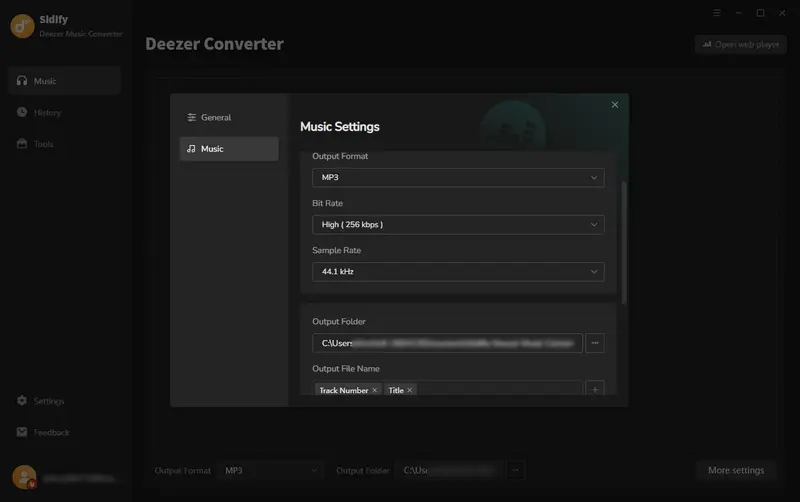Open the General settings tab
Image resolution: width=800 pixels, height=502 pixels.
coord(229,117)
